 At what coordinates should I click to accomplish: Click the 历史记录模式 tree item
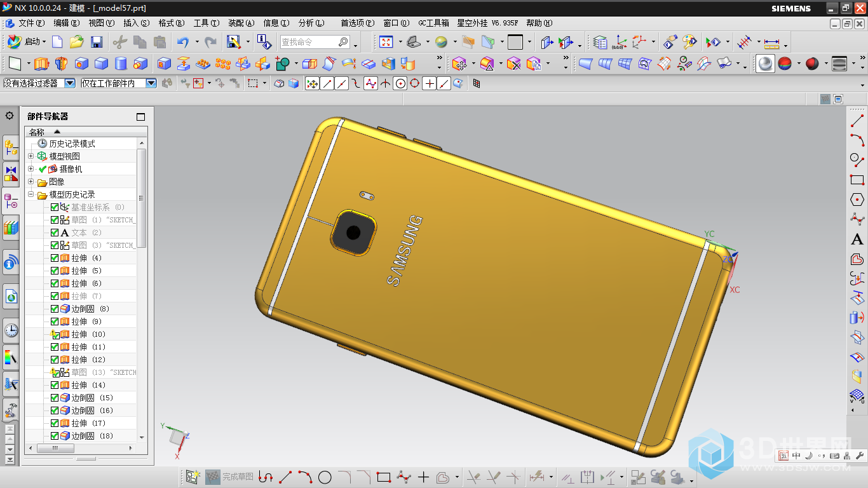(x=72, y=144)
